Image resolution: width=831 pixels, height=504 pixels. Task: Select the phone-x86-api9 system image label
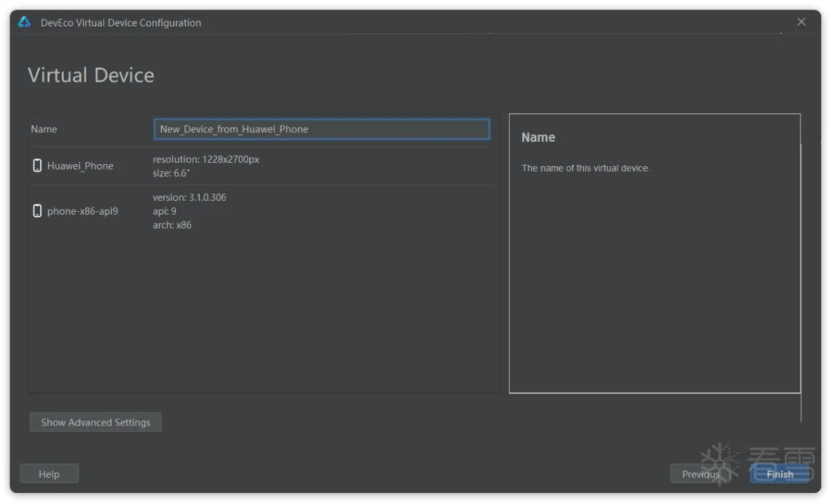point(82,211)
